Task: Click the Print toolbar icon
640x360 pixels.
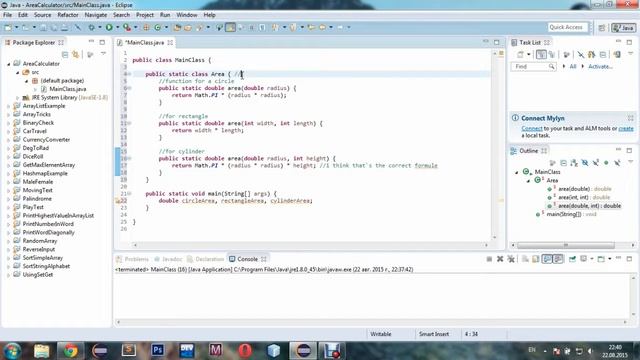Action: 64,27
